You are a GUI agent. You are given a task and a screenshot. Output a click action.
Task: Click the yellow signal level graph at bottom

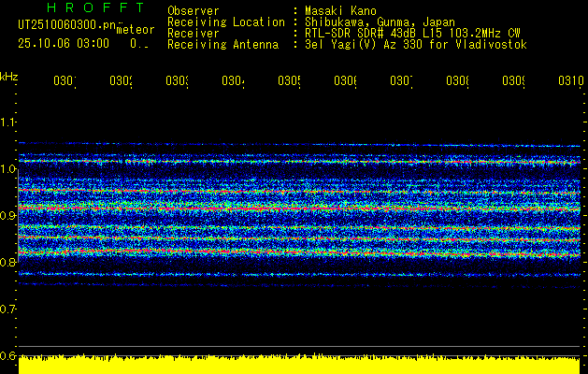point(299,365)
